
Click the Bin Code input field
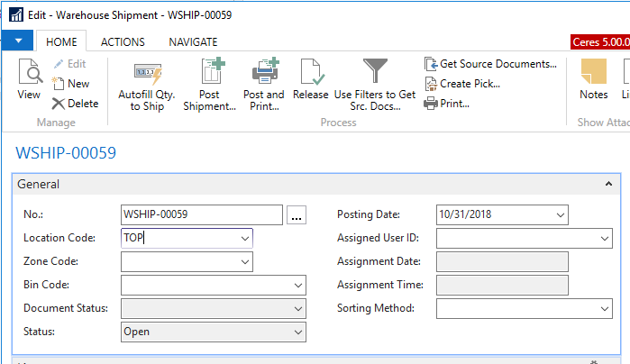click(x=205, y=286)
